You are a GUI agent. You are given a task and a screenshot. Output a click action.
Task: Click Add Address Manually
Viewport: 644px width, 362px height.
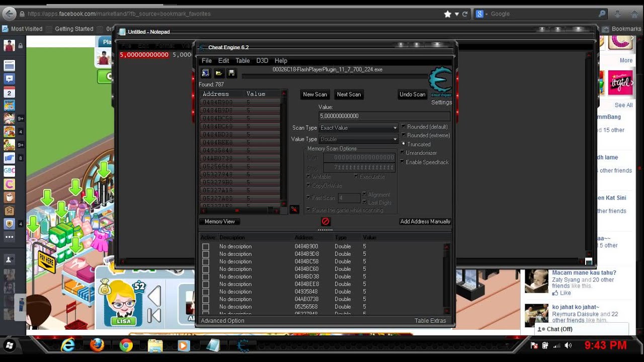point(425,221)
